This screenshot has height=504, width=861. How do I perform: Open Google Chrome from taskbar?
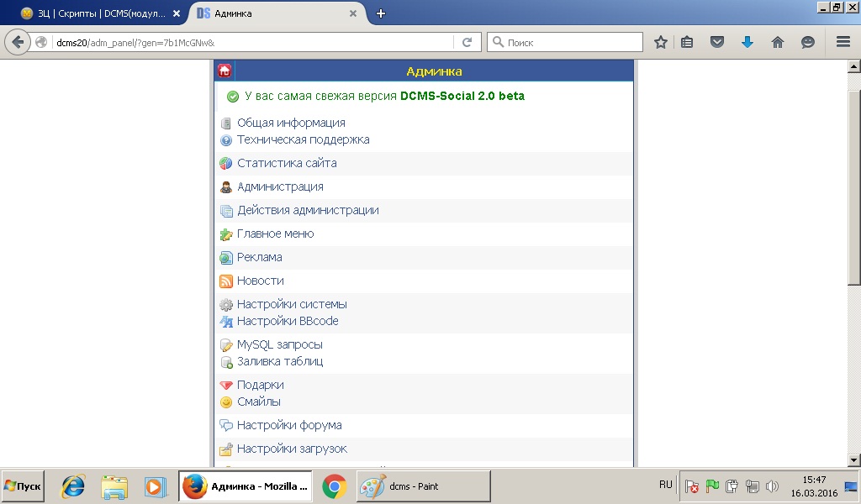coord(334,486)
